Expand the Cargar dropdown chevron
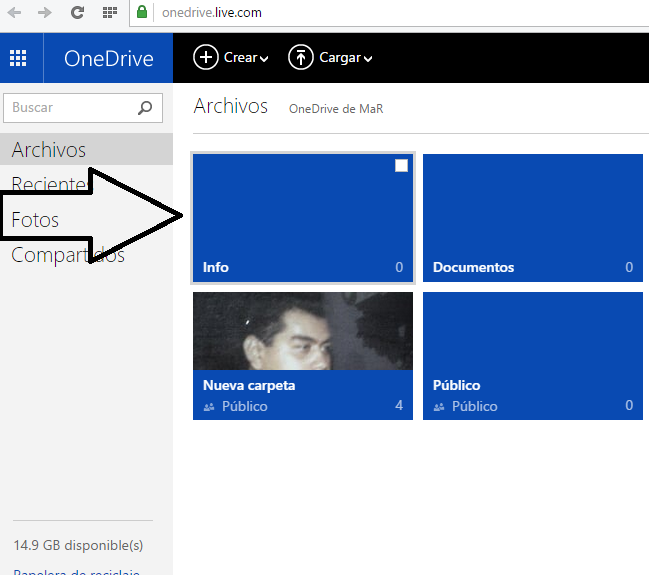This screenshot has width=649, height=575. coord(368,59)
